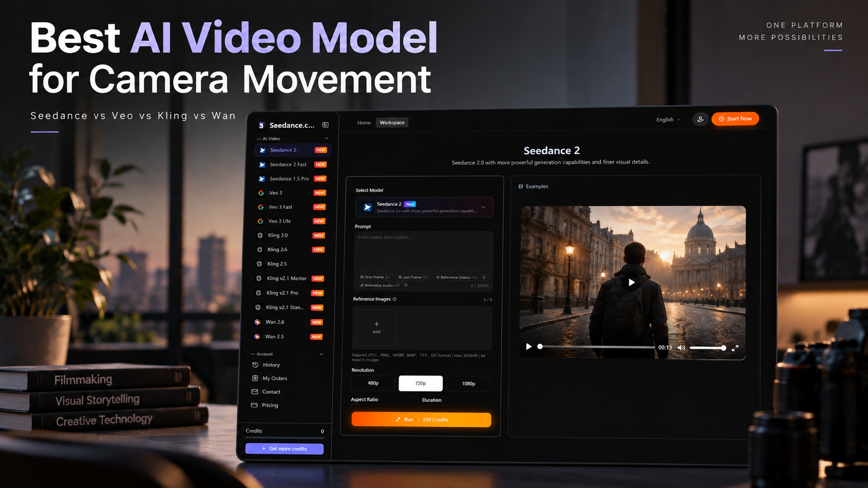Open the Select Model dropdown
This screenshot has height=488, width=868.
pyautogui.click(x=424, y=207)
